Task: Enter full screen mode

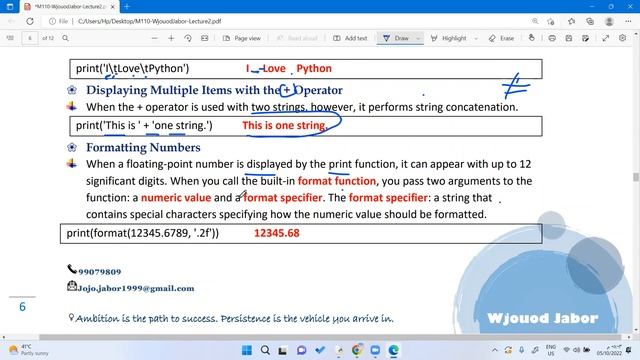Action: tap(606, 38)
